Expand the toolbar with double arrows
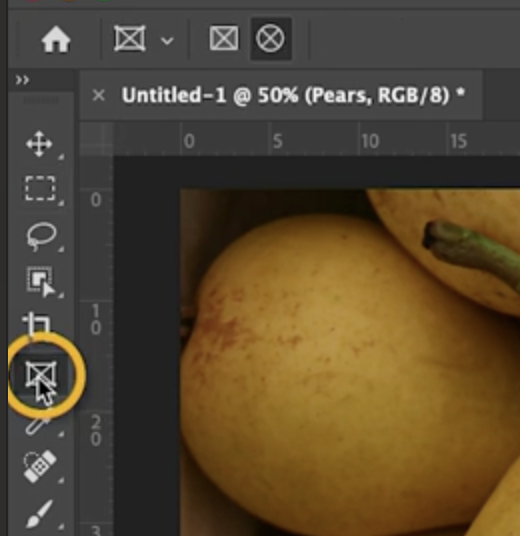The height and width of the screenshot is (536, 520). pyautogui.click(x=23, y=80)
